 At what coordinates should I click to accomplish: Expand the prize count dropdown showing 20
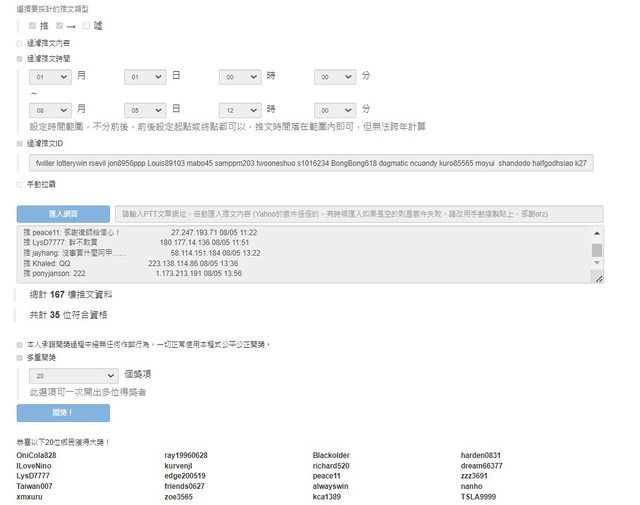click(75, 374)
